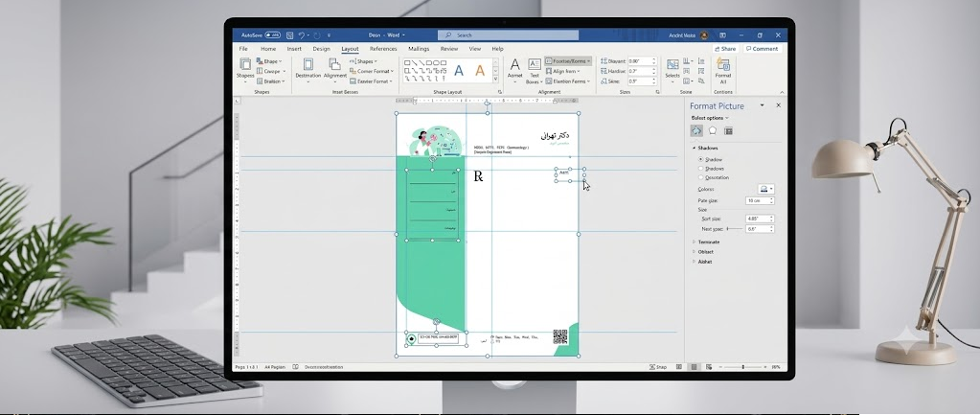Select the orange letter A style
The height and width of the screenshot is (415, 980).
[x=480, y=71]
